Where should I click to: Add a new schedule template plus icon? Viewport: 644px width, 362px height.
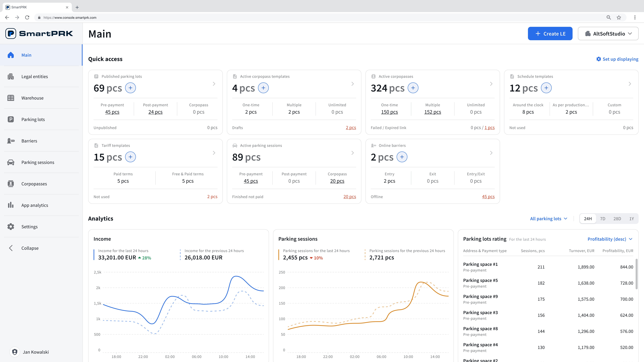546,88
